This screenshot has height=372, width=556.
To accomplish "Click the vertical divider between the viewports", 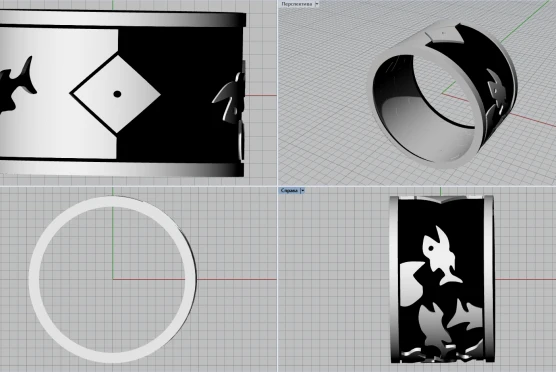I will click(277, 186).
